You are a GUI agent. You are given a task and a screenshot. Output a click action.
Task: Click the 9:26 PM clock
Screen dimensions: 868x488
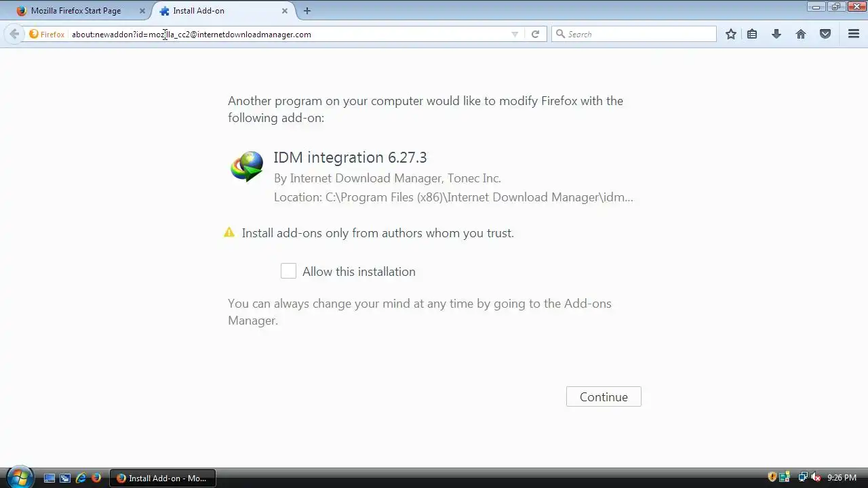(x=842, y=478)
